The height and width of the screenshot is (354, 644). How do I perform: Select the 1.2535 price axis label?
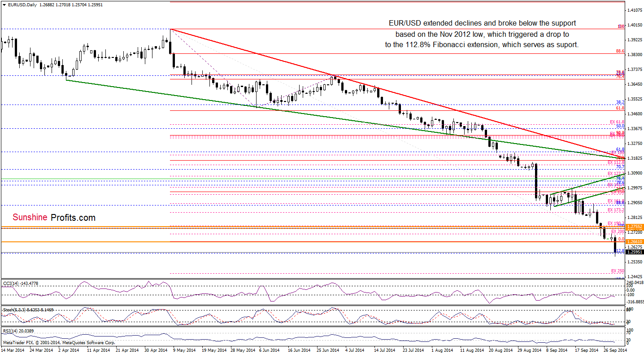[x=635, y=262]
